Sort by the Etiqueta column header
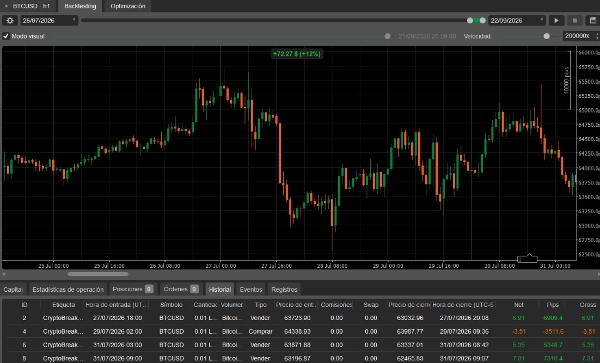 [x=64, y=305]
